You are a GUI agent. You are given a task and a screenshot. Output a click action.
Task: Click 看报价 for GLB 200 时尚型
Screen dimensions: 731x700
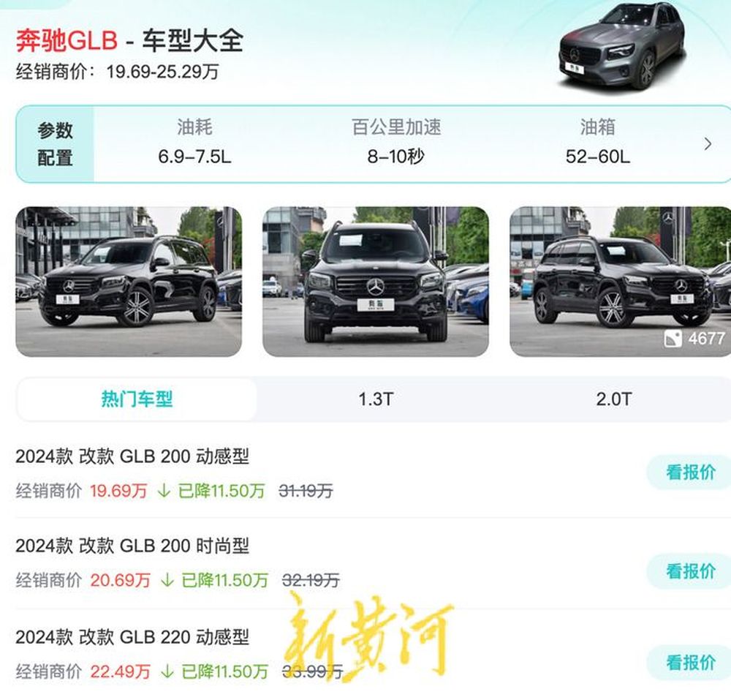coord(690,571)
